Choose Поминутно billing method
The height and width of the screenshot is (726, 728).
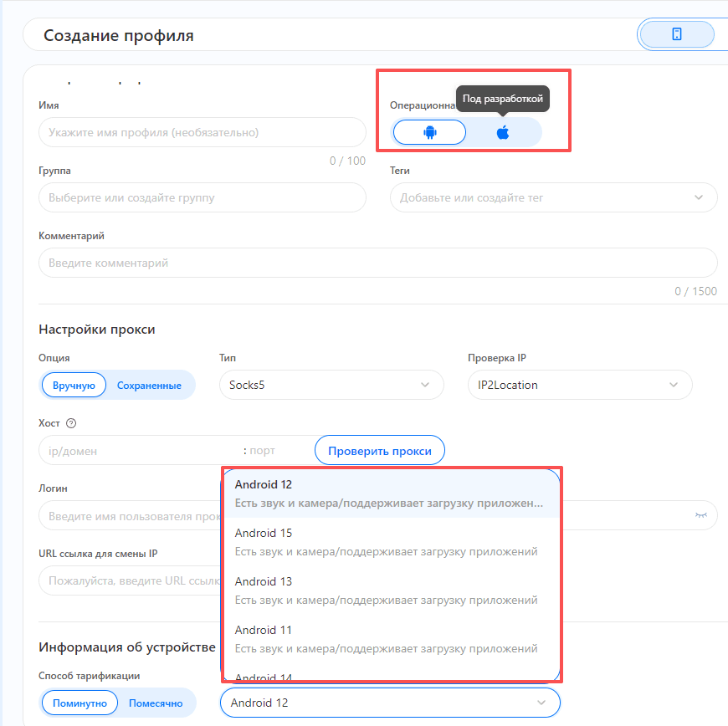tap(79, 703)
